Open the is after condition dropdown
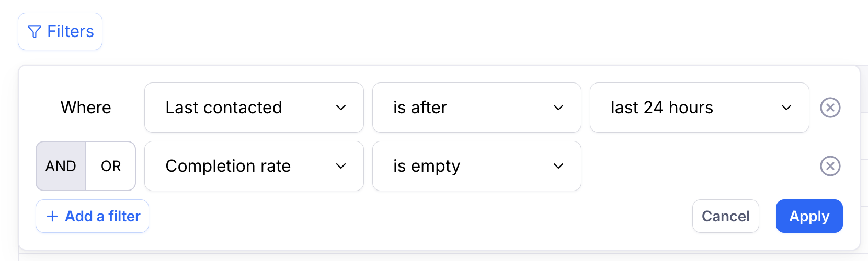This screenshot has height=261, width=868. coord(477,108)
